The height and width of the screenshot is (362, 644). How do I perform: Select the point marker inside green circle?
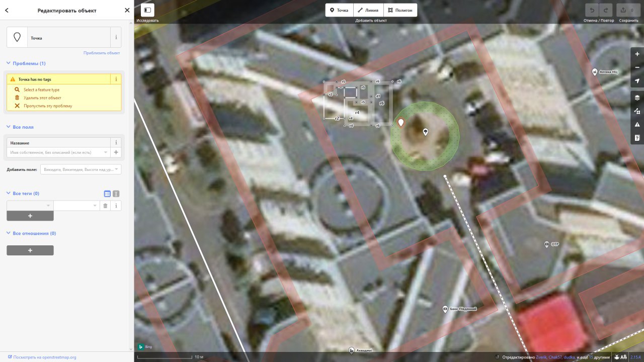tap(426, 132)
